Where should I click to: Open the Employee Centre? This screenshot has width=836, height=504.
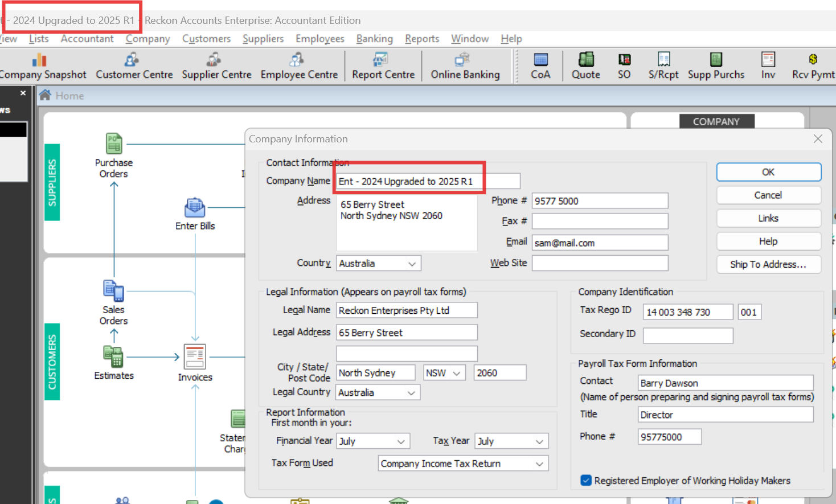tap(299, 67)
